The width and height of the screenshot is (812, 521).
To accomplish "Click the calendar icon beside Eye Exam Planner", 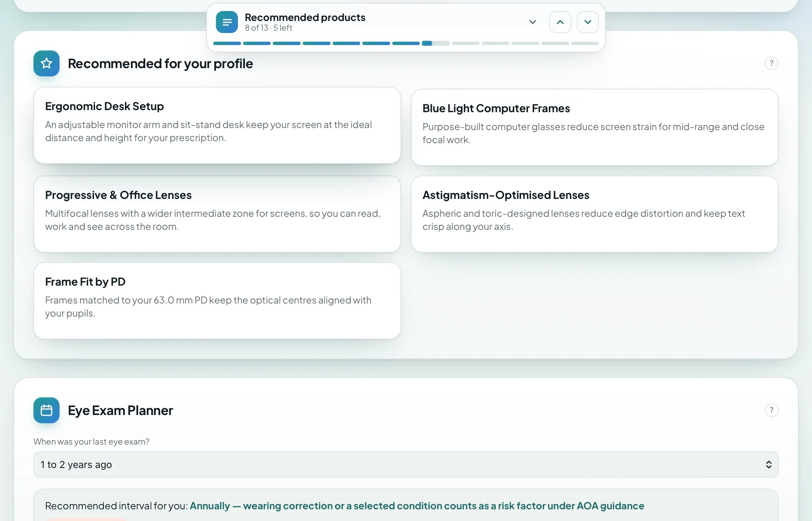I will click(x=46, y=410).
